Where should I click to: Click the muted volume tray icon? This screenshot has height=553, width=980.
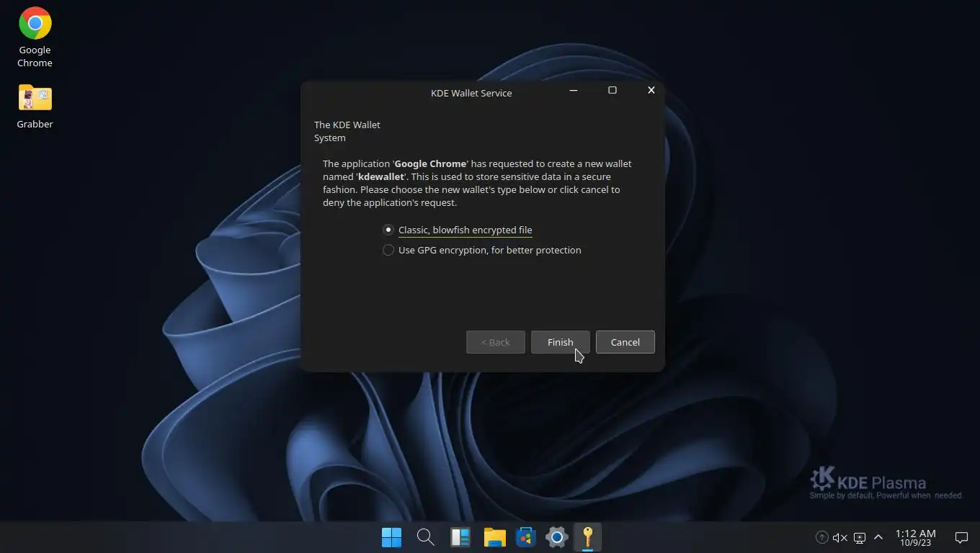pos(840,537)
